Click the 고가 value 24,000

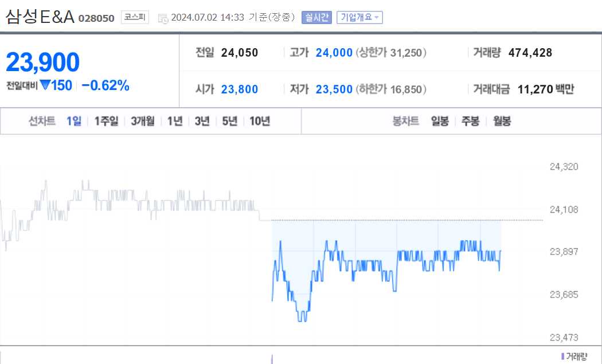point(334,53)
